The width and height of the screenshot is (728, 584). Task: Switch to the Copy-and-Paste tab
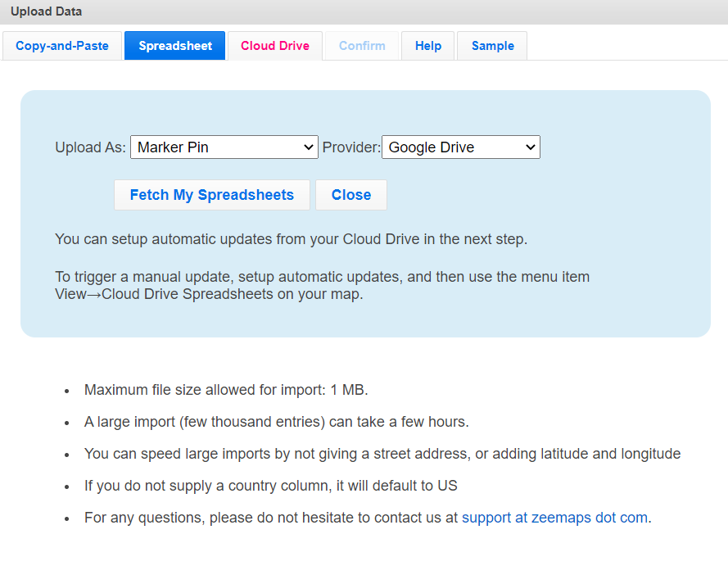point(62,46)
